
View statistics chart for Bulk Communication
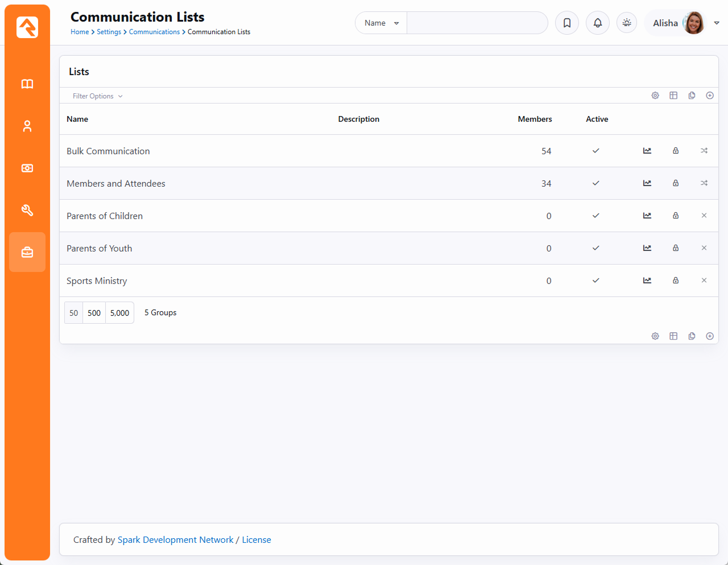647,151
